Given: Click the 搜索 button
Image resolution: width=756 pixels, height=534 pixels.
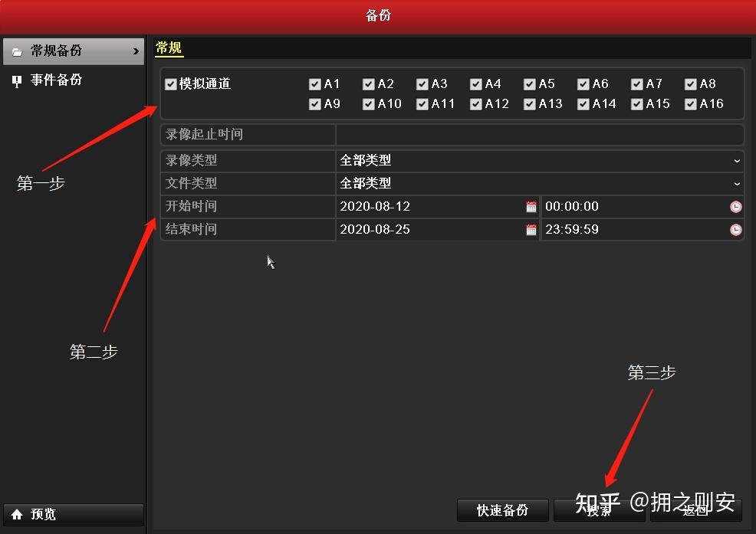Looking at the screenshot, I should pos(599,510).
